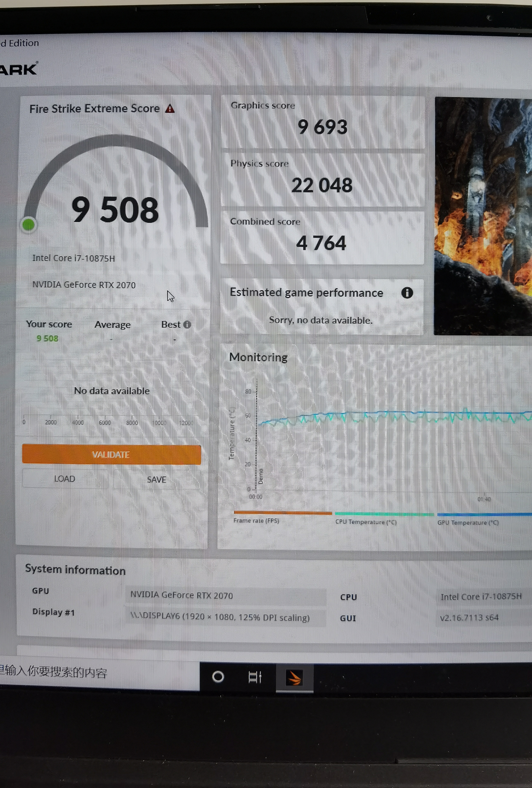Open 3DMark from the taskbar
The height and width of the screenshot is (788, 532).
(x=294, y=678)
